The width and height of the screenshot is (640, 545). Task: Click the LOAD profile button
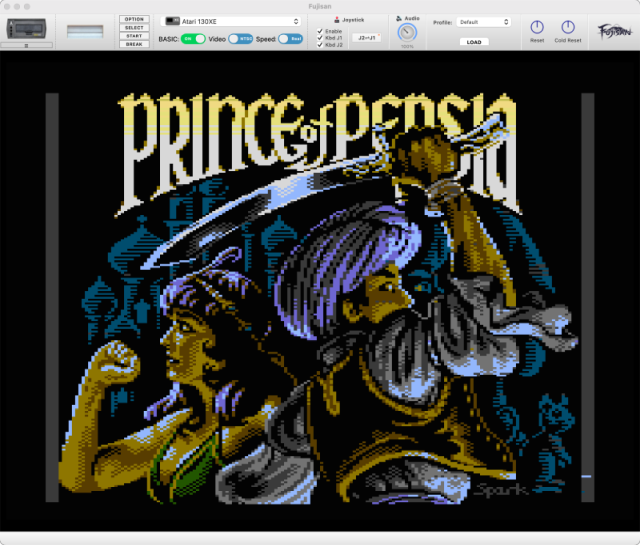(474, 42)
